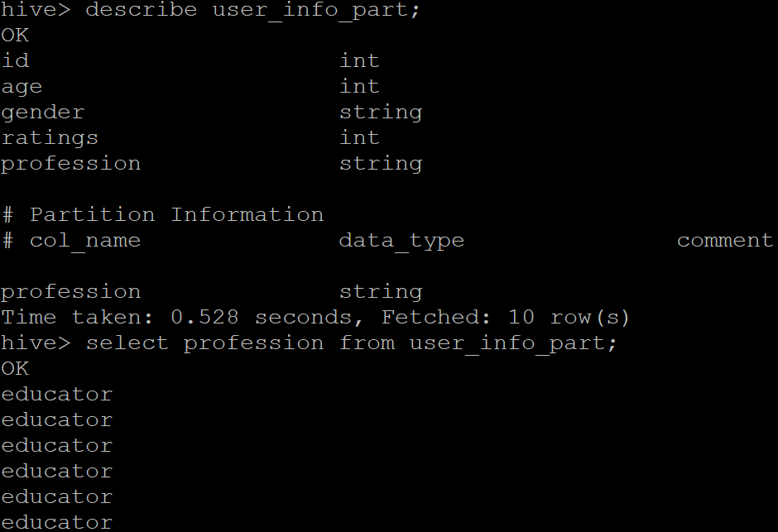Image resolution: width=778 pixels, height=532 pixels.
Task: Click the "select profession from user_info_part;" command
Action: [352, 343]
